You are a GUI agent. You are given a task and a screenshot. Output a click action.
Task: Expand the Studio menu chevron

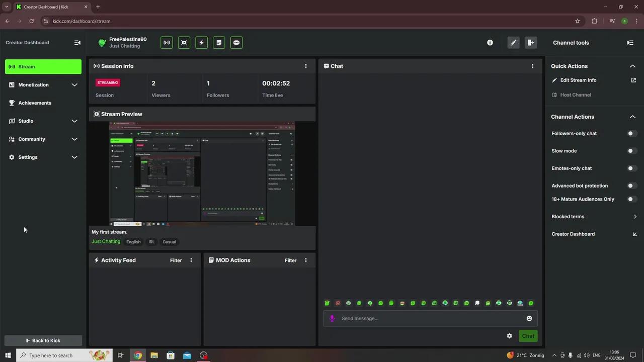click(x=74, y=121)
